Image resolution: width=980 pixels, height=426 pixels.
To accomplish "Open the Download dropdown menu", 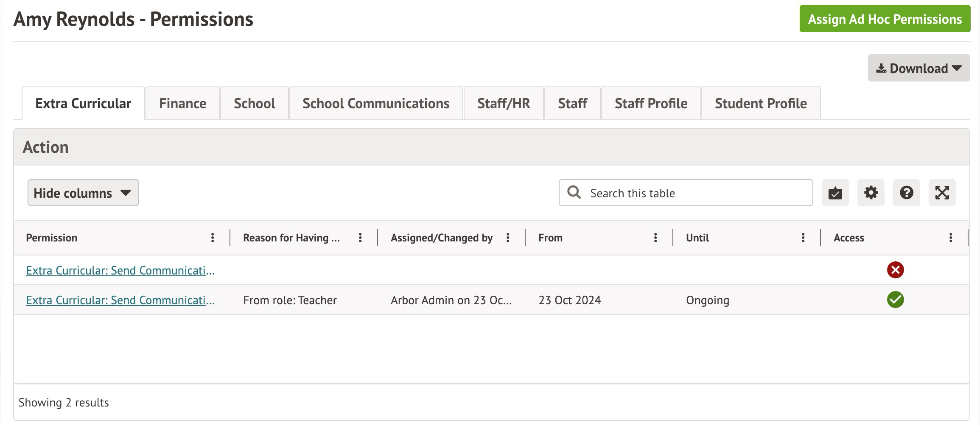I will click(918, 68).
